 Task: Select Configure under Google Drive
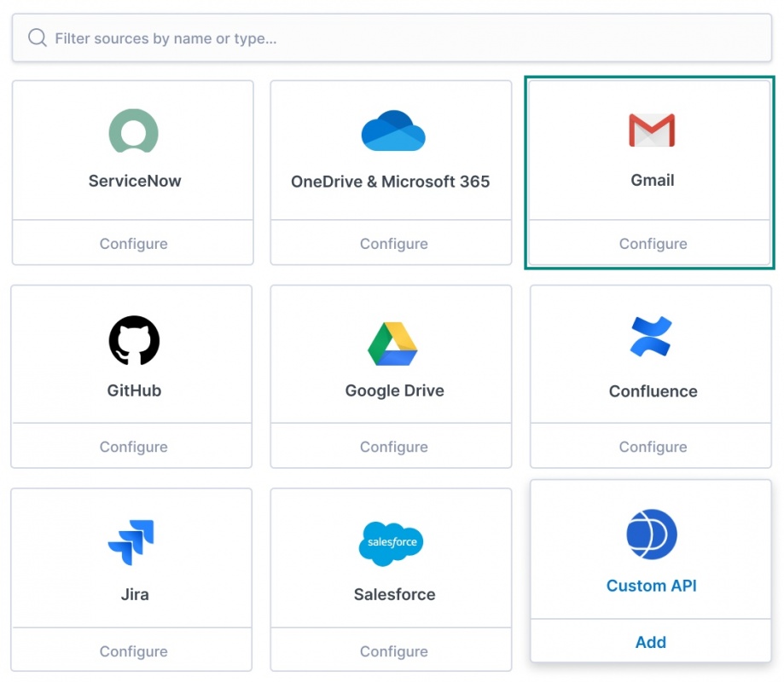tap(393, 447)
